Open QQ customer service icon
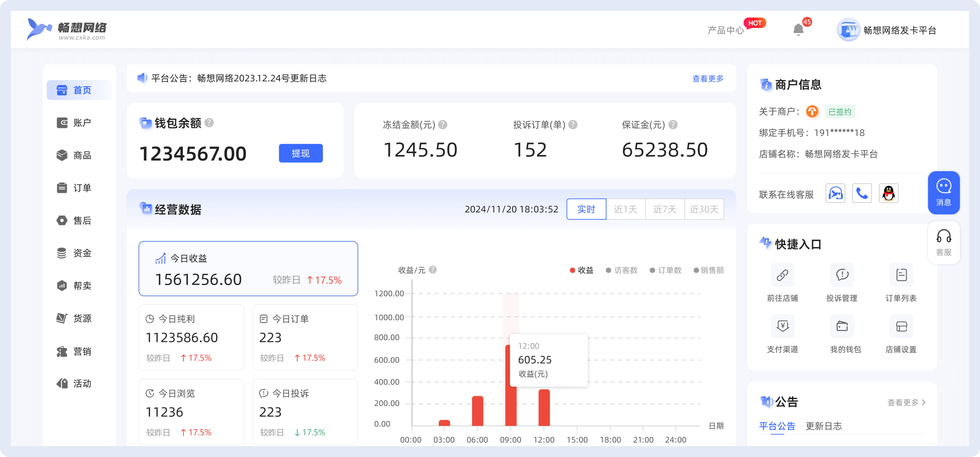The image size is (980, 457). pos(888,194)
